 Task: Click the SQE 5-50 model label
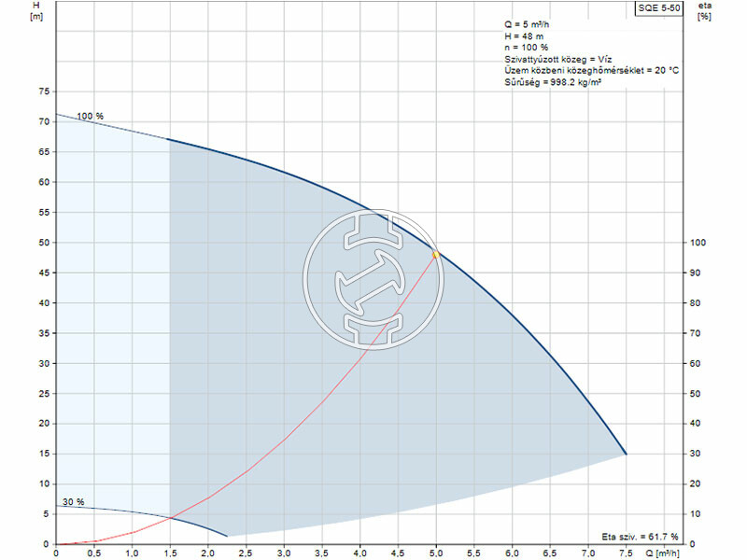point(659,8)
